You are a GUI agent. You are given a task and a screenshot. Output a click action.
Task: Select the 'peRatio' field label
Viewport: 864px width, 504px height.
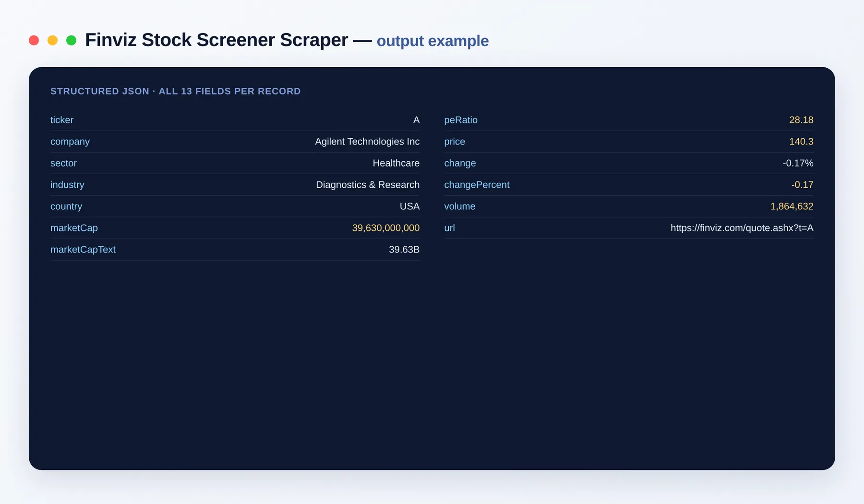461,120
